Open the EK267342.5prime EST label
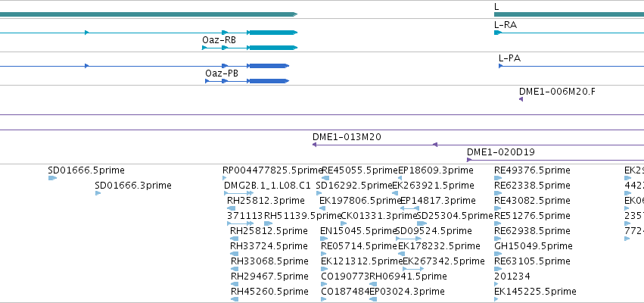644x303 pixels. (x=443, y=261)
